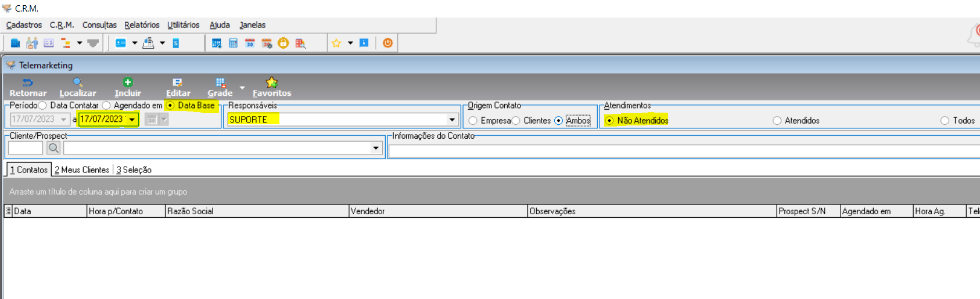Screen dimensions: 980x299
Task: Click the orange hierarchy tree toolbar icon
Action: point(66,43)
